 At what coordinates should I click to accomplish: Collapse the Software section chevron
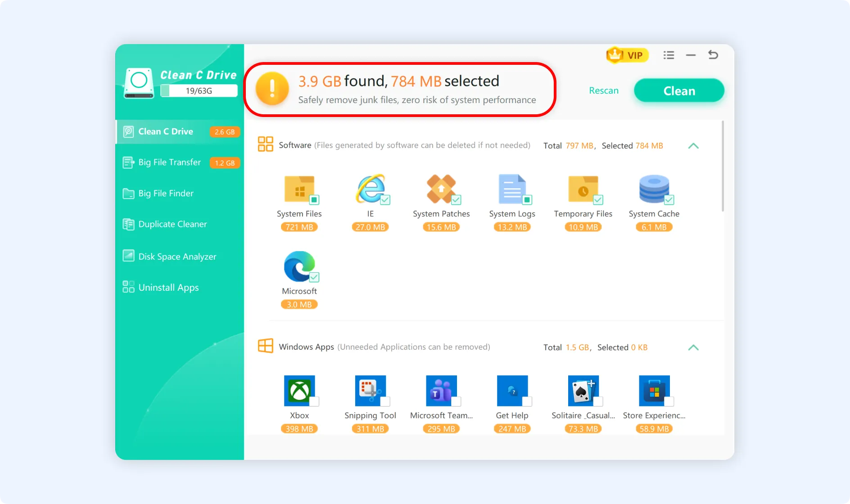(x=693, y=145)
